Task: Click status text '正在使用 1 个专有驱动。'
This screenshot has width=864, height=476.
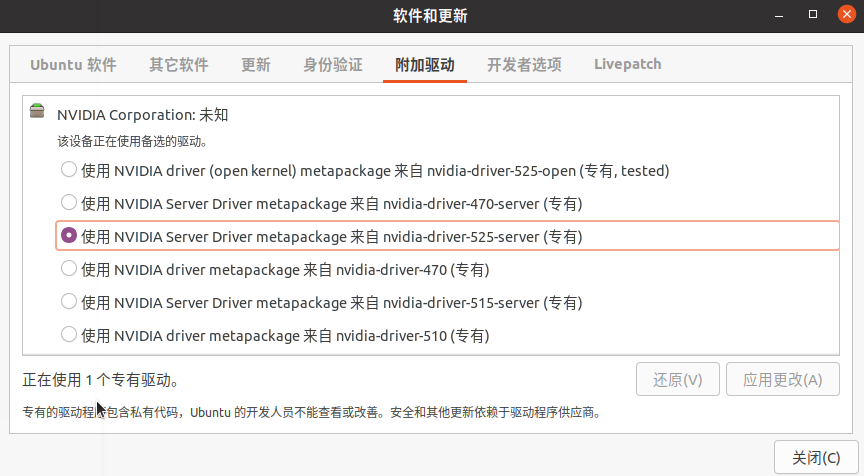Action: coord(100,380)
